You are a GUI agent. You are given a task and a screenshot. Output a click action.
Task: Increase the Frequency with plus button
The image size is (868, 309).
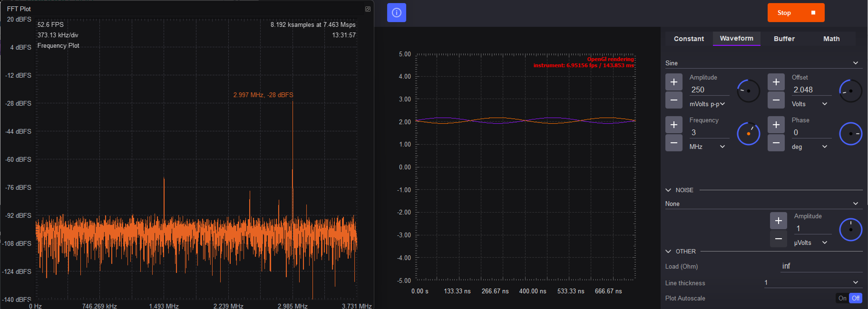[x=673, y=125]
